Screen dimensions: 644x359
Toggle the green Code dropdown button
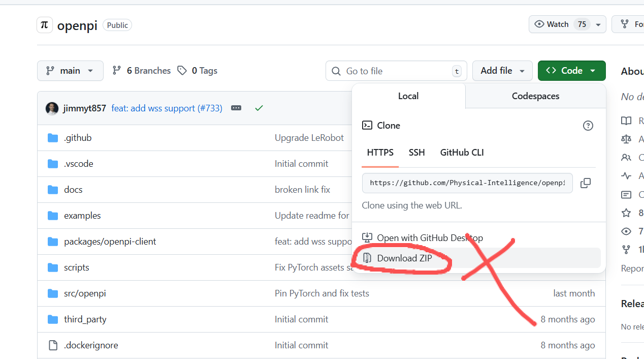(x=571, y=71)
